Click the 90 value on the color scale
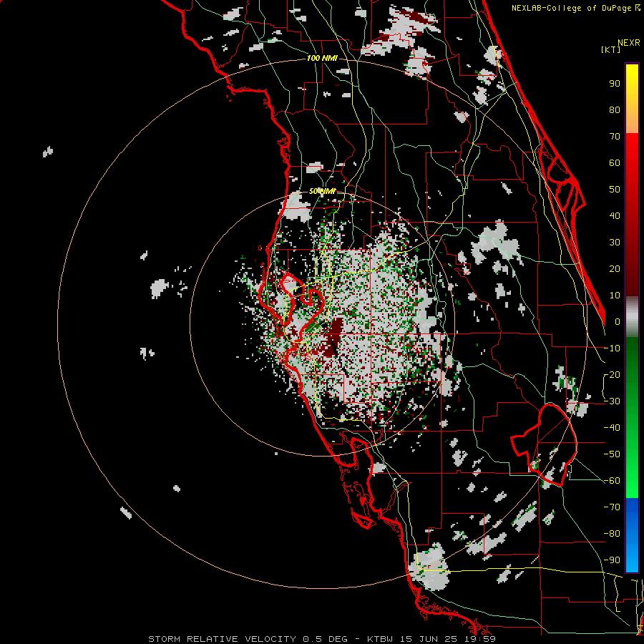The height and width of the screenshot is (644, 644). click(615, 84)
